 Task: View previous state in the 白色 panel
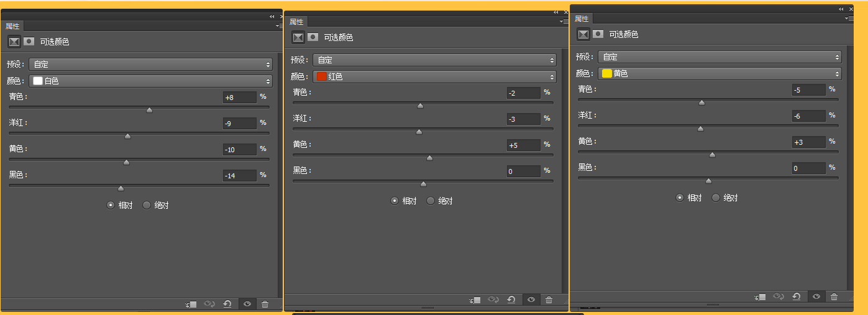209,304
